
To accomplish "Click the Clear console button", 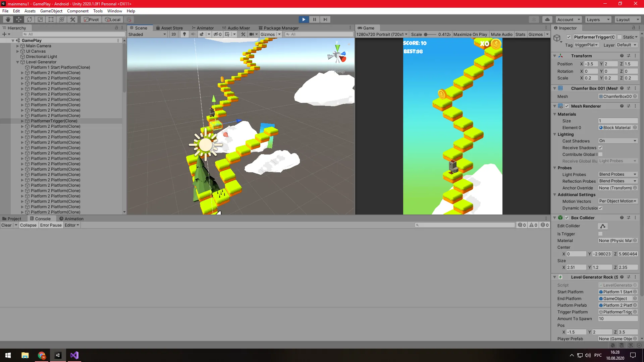I will pos(6,225).
